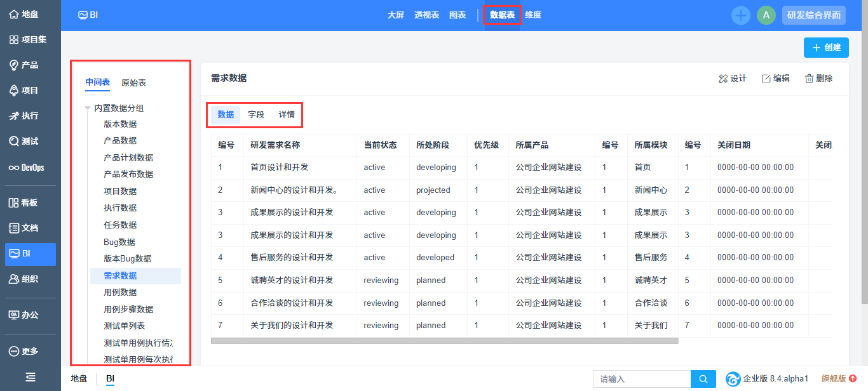
Task: Click the table's horizontal scrollbar
Action: tap(444, 341)
